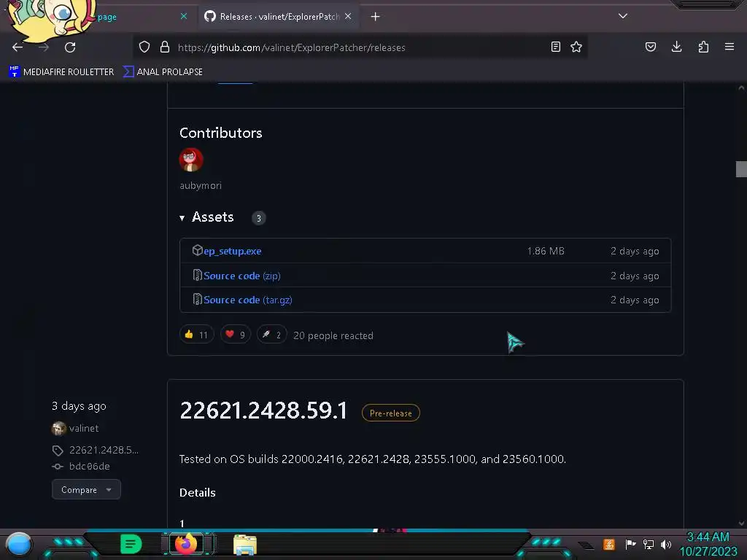Save page to Pocket
This screenshot has width=747, height=560.
[x=650, y=47]
